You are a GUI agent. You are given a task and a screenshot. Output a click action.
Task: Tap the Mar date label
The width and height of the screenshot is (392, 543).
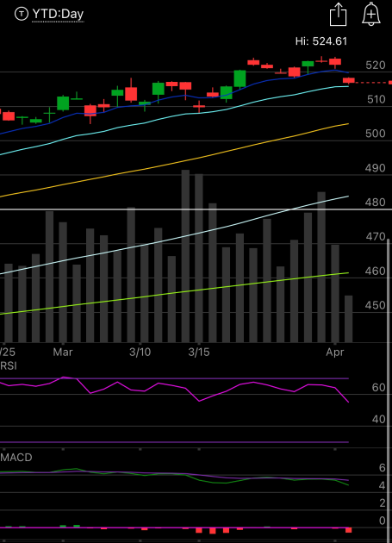63,353
